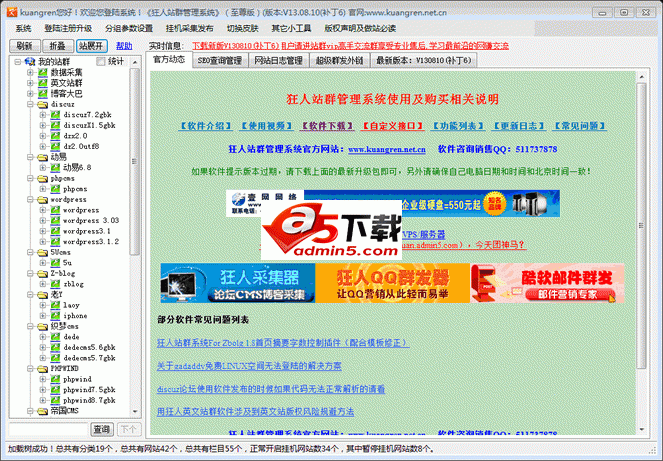The width and height of the screenshot is (663, 461).
Task: Expand the 英文站群 tree node
Action: click(29, 83)
